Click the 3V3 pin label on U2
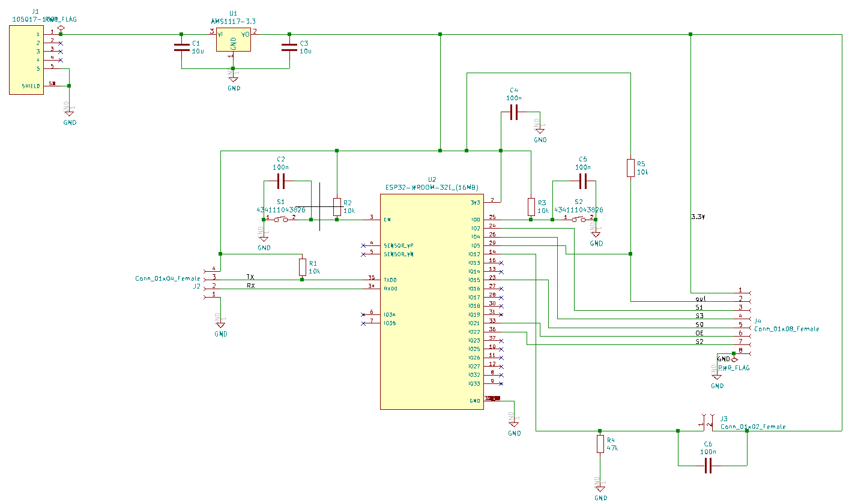Viewport: 858px width, 504px height. click(x=476, y=202)
